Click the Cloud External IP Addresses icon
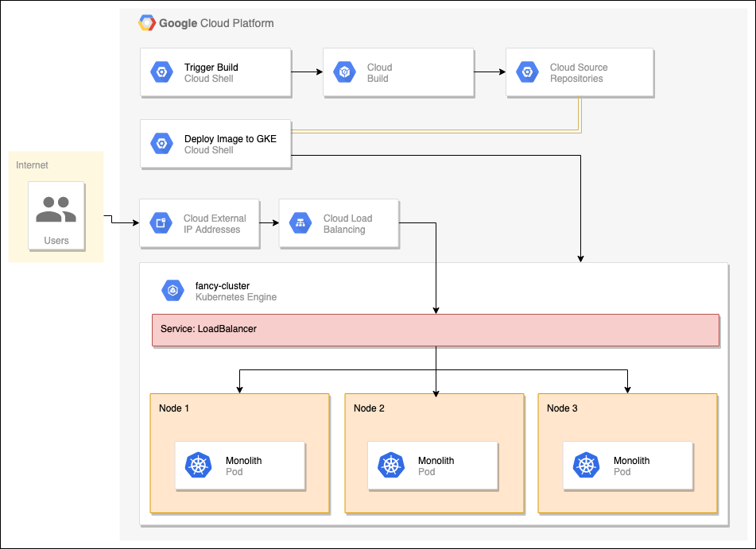 [161, 223]
